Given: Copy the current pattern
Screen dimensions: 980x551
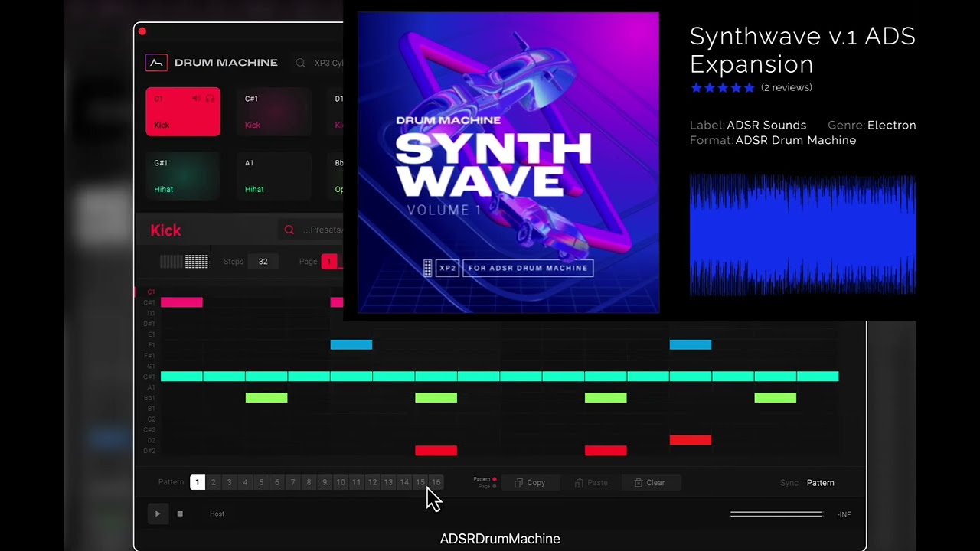Looking at the screenshot, I should click(531, 483).
